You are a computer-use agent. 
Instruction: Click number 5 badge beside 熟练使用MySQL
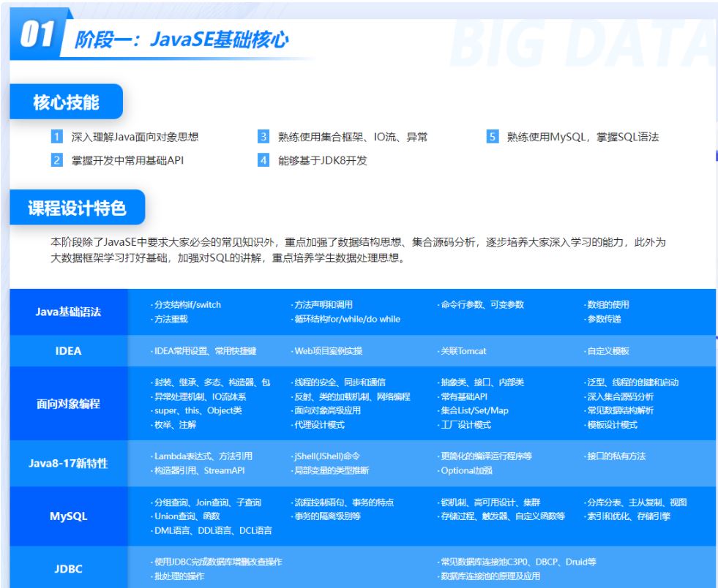(x=493, y=137)
